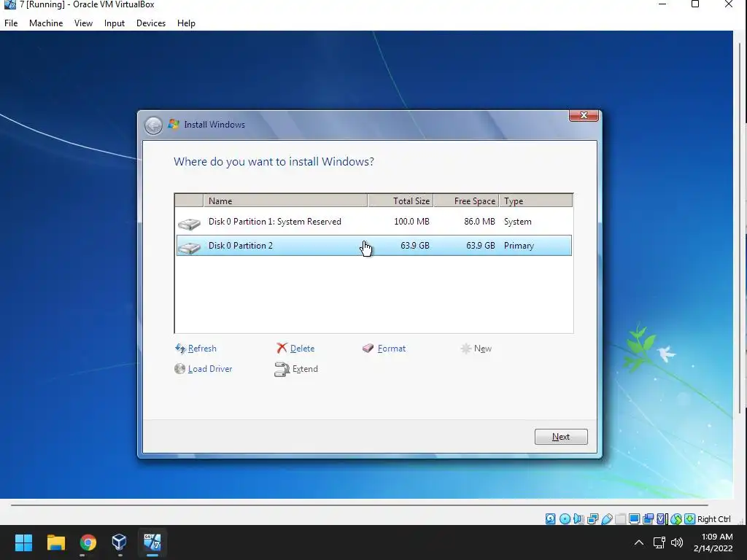Click the pink eraser Format icon
Screen dimensions: 747x560
(x=368, y=348)
